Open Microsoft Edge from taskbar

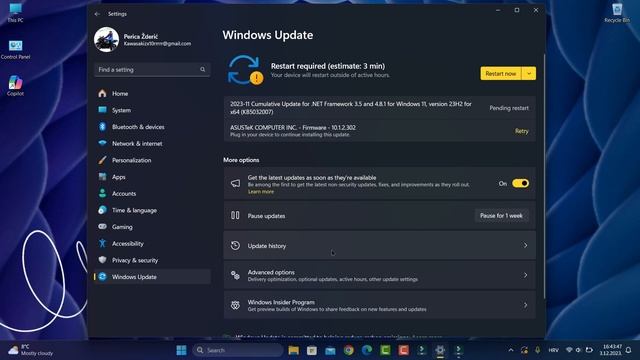[x=367, y=350]
